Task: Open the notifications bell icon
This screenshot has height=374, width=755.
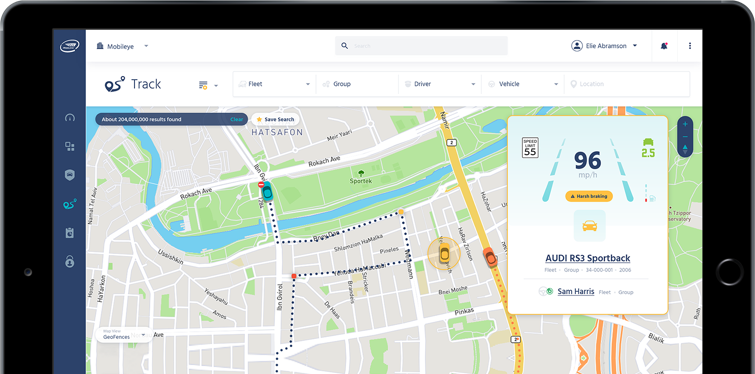Action: (664, 46)
